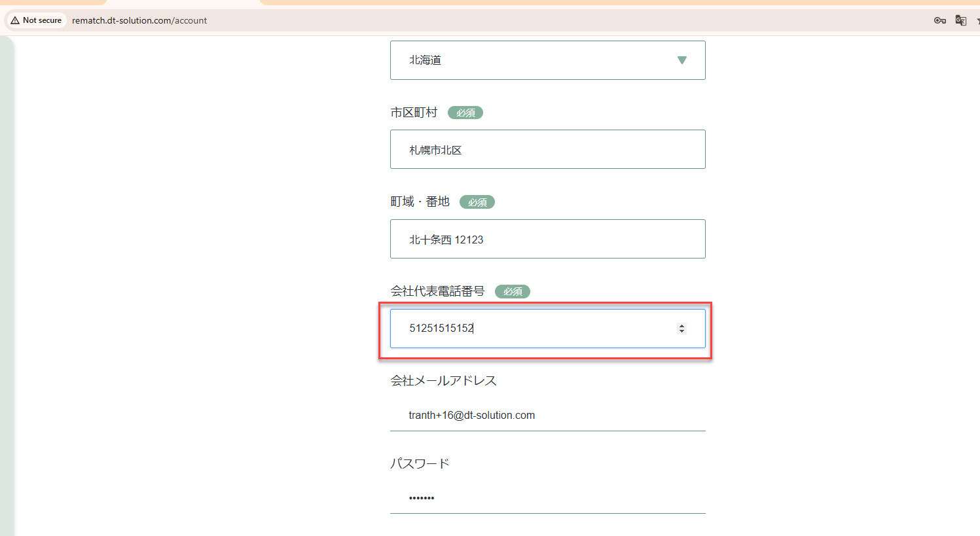Click the パスワード label text

420,463
